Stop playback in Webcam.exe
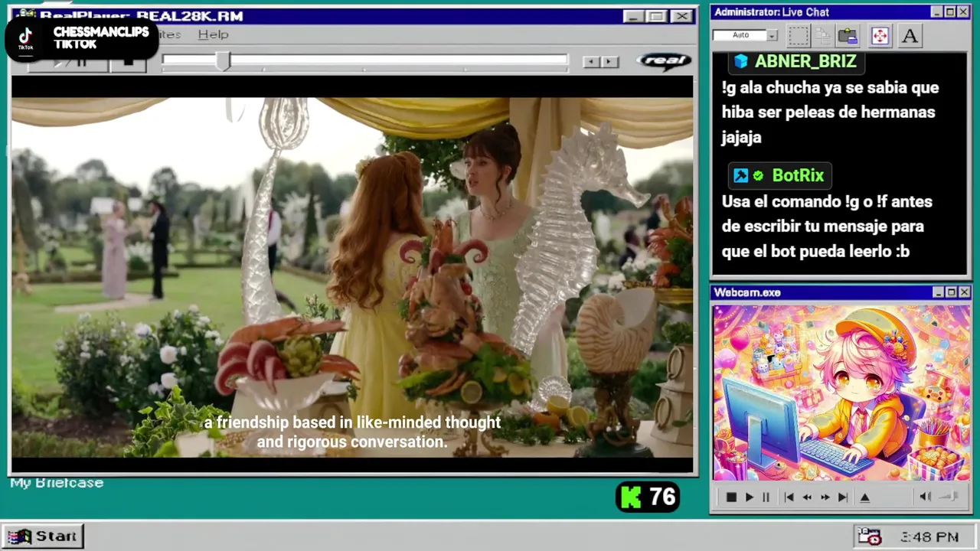Screen dimensions: 980x551 click(731, 497)
